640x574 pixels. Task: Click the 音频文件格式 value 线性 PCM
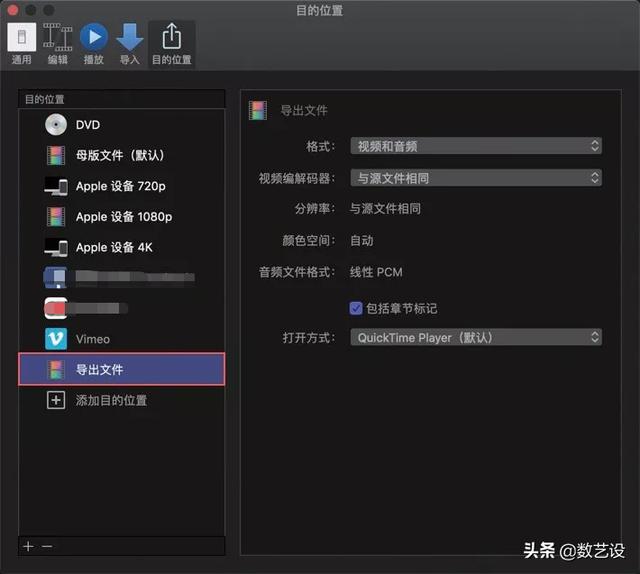click(376, 272)
